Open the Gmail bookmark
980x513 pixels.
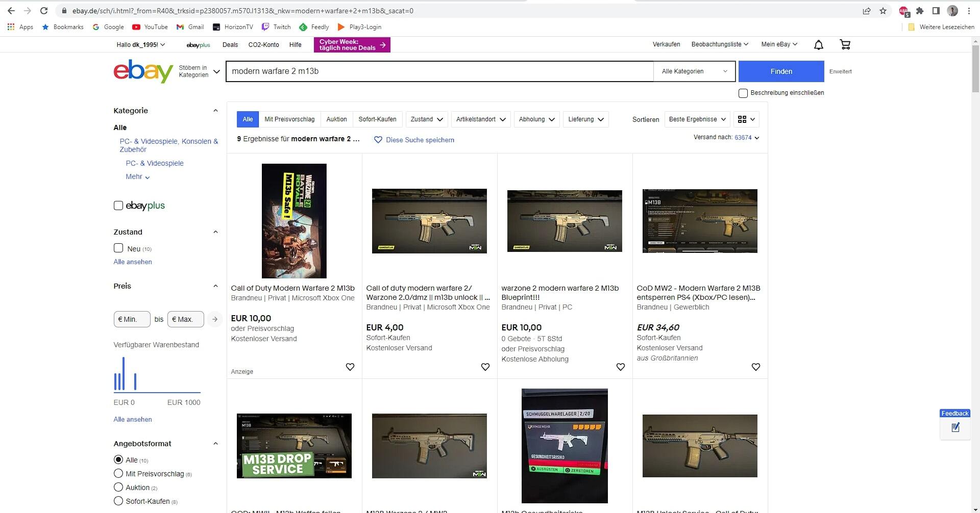pyautogui.click(x=190, y=27)
